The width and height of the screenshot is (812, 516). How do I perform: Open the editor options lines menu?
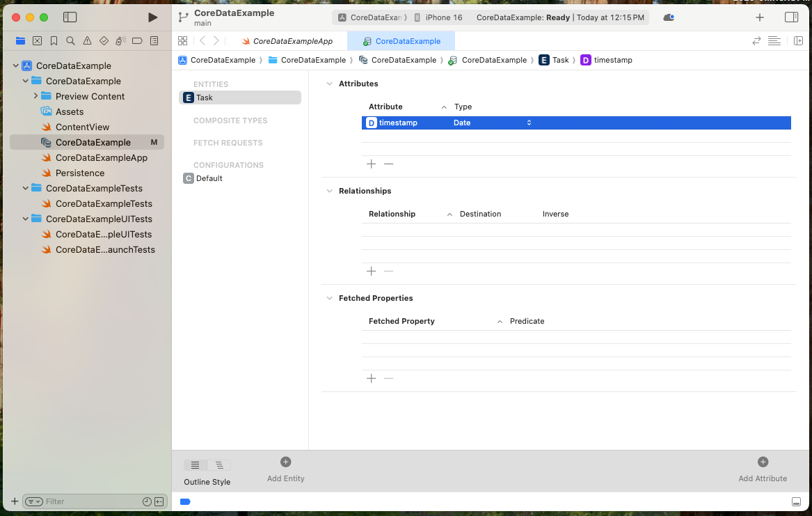tap(774, 41)
